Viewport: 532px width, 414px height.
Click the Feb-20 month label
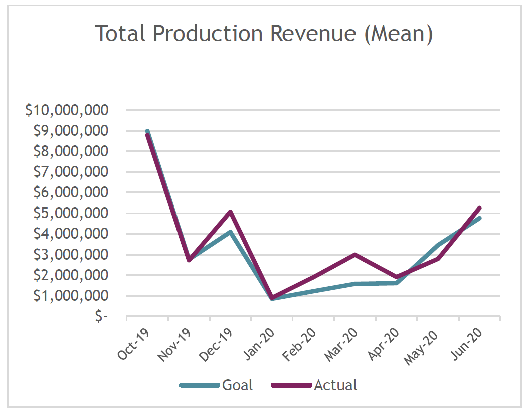[299, 345]
